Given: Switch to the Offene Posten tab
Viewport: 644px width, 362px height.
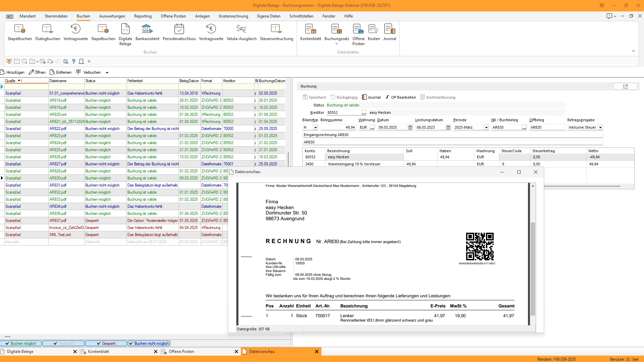Looking at the screenshot, I should 181,351.
